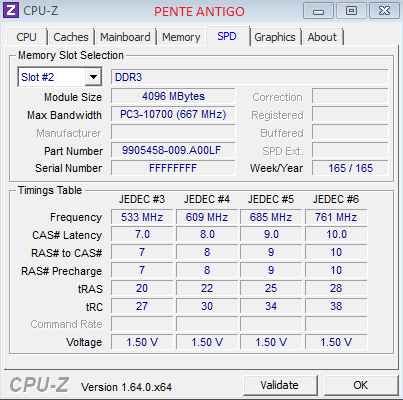Click CAS# Latency value 8.0

point(207,234)
